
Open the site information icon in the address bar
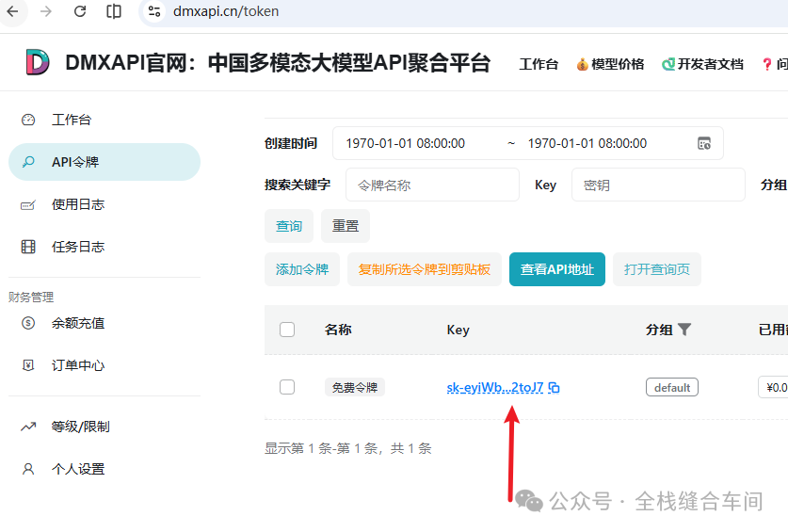[154, 11]
